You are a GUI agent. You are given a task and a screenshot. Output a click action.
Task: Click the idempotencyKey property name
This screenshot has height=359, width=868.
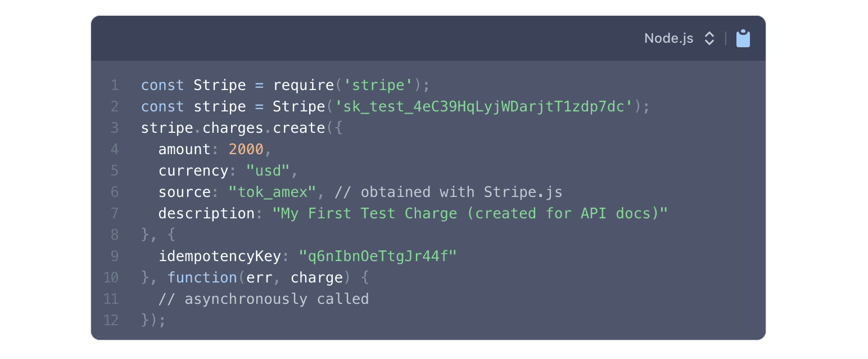coord(219,257)
